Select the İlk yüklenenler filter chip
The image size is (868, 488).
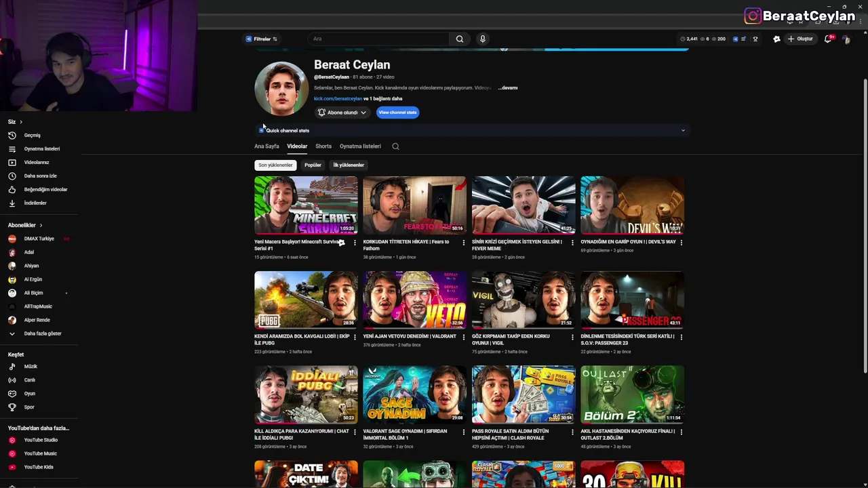click(349, 165)
